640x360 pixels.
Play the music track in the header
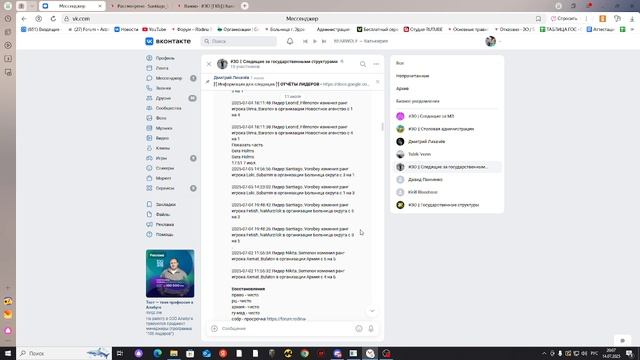pyautogui.click(x=315, y=41)
